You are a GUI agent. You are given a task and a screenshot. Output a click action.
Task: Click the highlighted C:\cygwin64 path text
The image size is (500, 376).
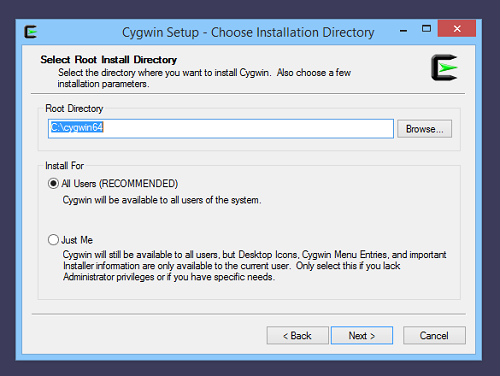[x=77, y=127]
